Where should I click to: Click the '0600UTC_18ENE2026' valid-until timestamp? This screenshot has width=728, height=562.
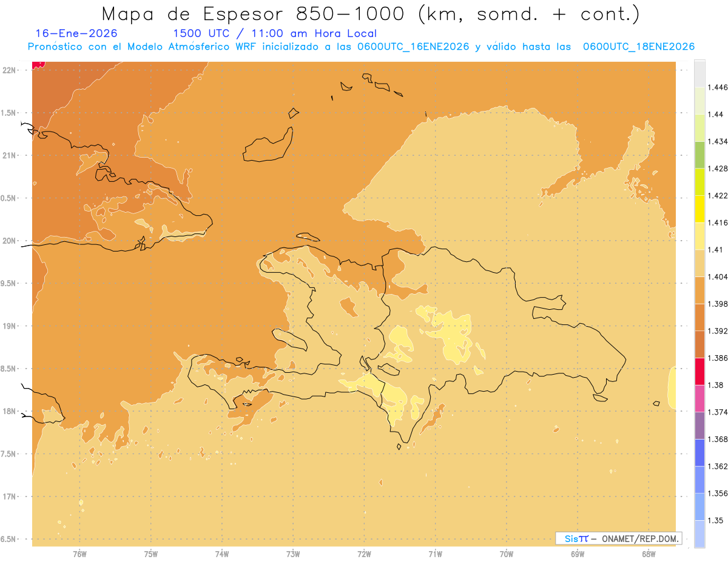[x=638, y=47]
